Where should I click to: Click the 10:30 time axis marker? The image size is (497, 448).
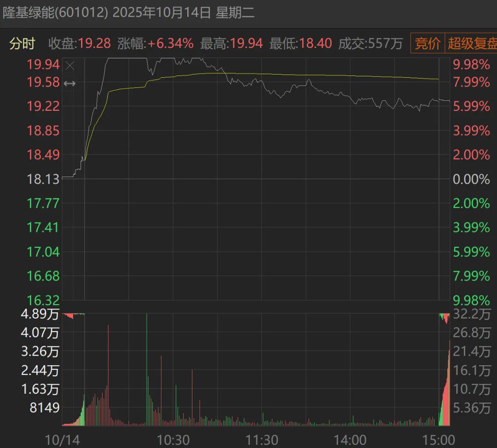click(x=173, y=440)
